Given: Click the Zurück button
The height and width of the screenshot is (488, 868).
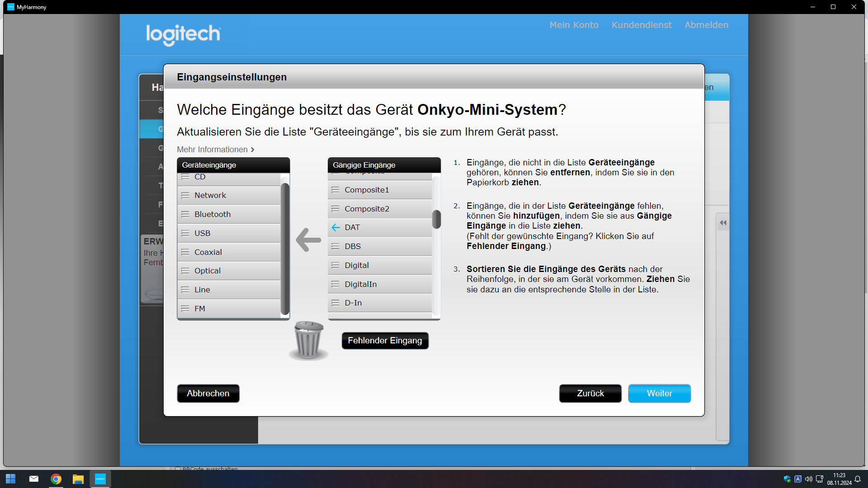Looking at the screenshot, I should point(590,393).
